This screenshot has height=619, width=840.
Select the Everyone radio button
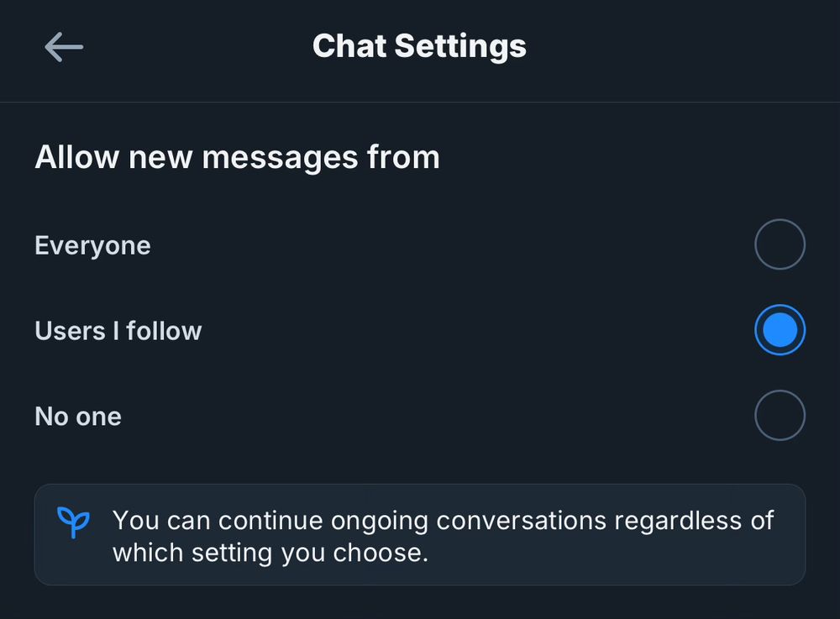[x=780, y=244]
